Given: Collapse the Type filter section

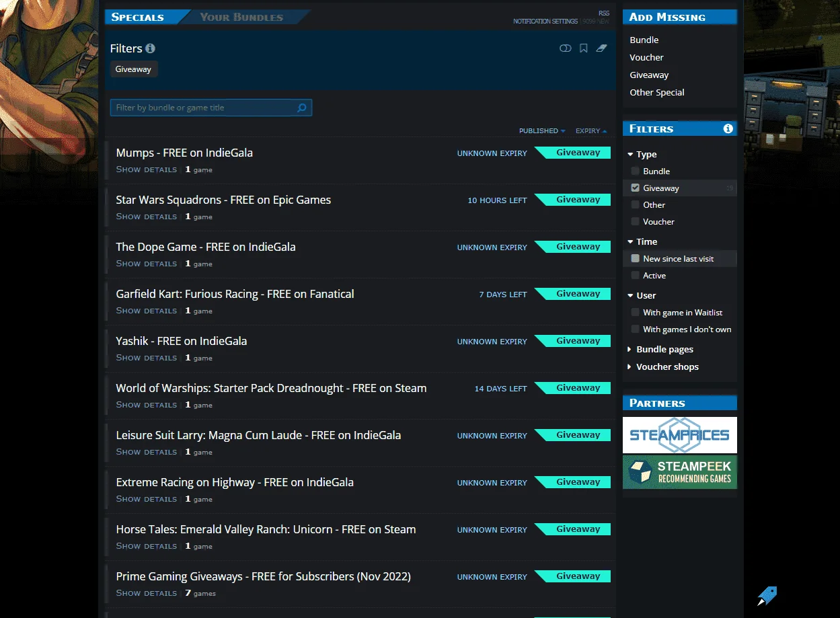Looking at the screenshot, I should [x=642, y=155].
